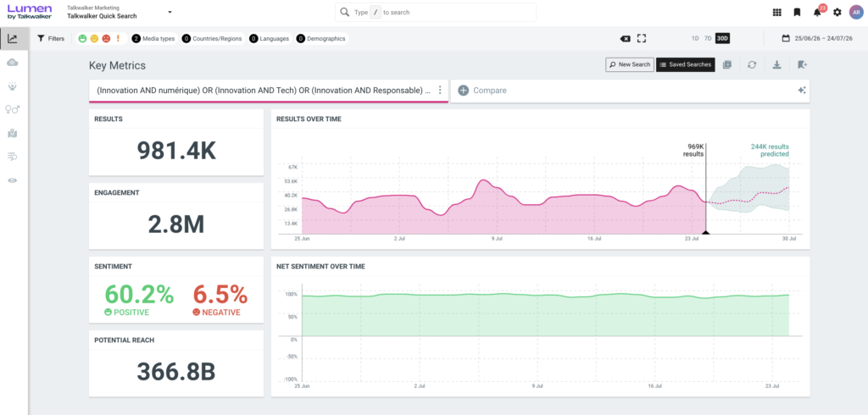
Task: Toggle the positive green smiley filter
Action: tap(82, 39)
